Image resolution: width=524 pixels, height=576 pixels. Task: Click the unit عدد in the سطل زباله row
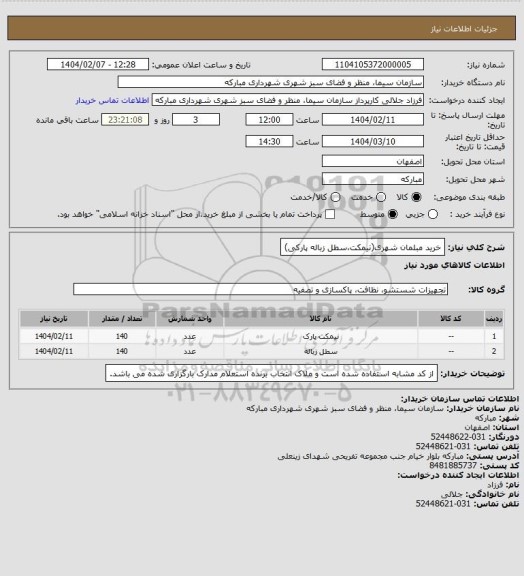pyautogui.click(x=190, y=352)
